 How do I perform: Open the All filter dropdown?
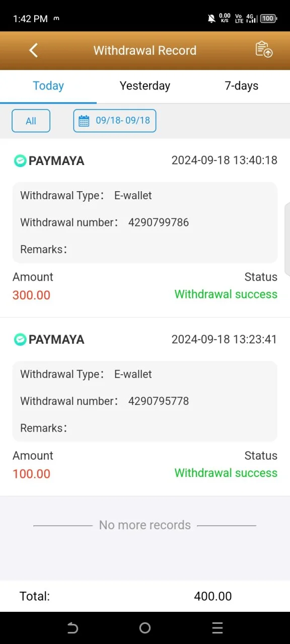click(x=31, y=121)
